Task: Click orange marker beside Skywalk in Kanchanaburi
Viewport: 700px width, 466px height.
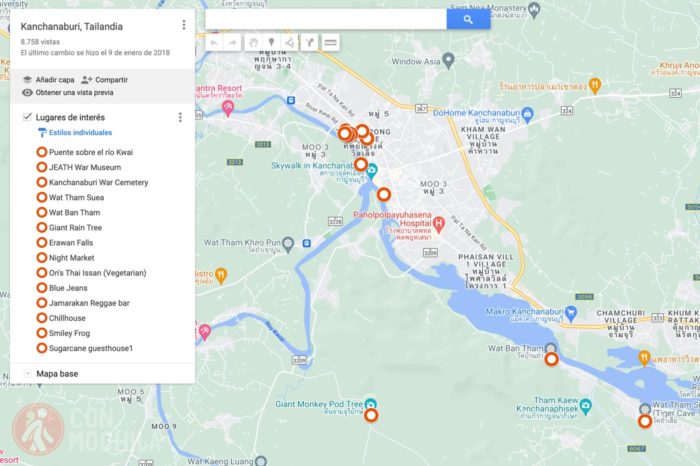Action: pyautogui.click(x=361, y=164)
